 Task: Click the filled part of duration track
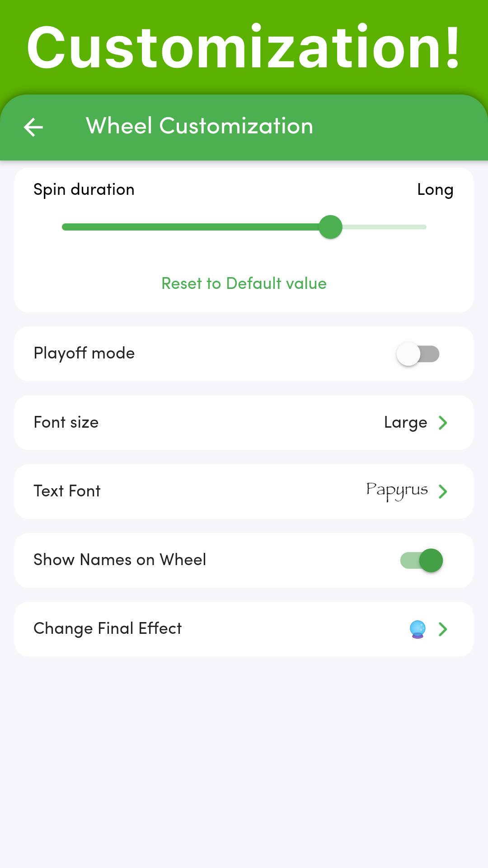pos(190,227)
